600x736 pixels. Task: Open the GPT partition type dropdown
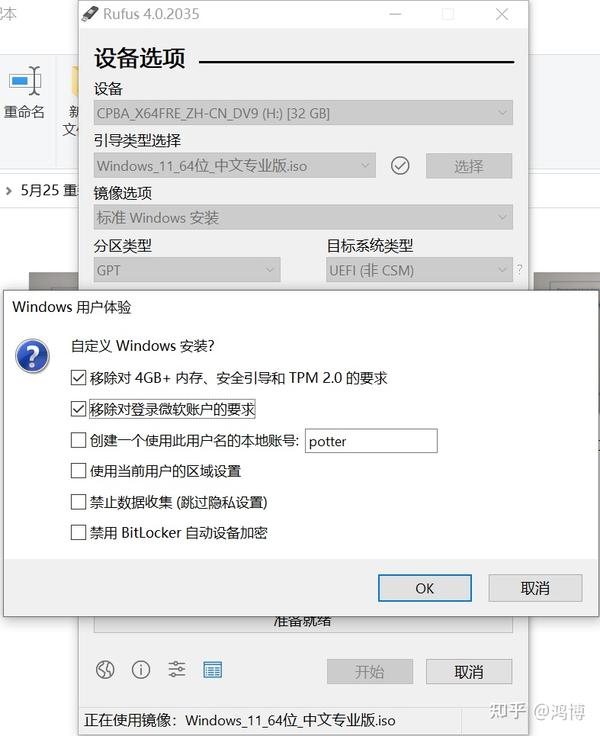pos(187,270)
